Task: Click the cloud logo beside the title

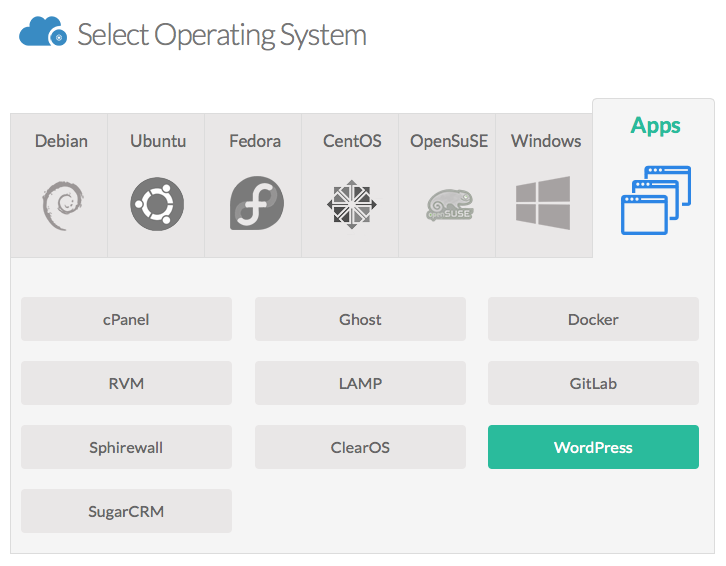Action: pos(43,31)
